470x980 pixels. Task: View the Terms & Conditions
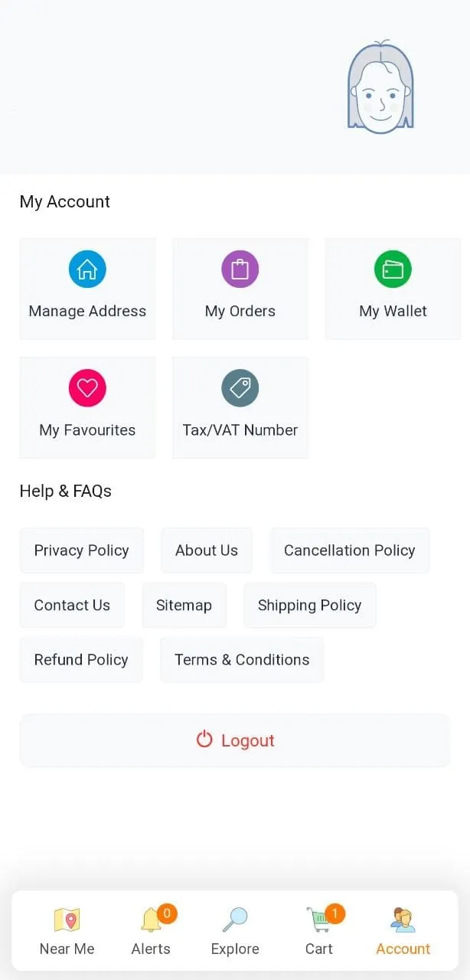(x=242, y=659)
